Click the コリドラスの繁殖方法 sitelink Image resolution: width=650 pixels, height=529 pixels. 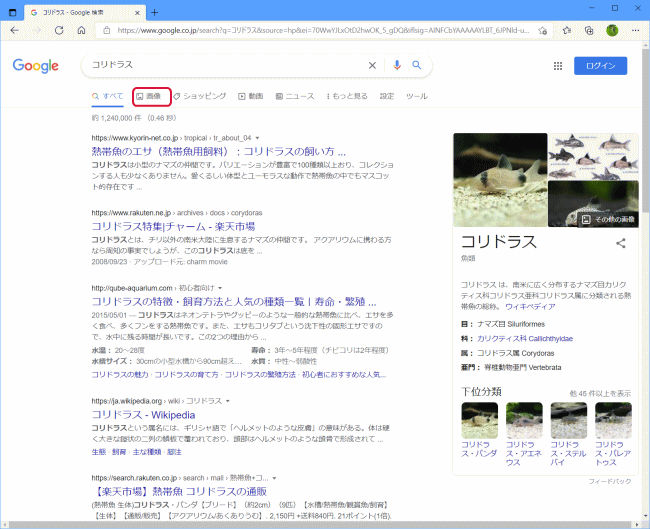(260, 375)
